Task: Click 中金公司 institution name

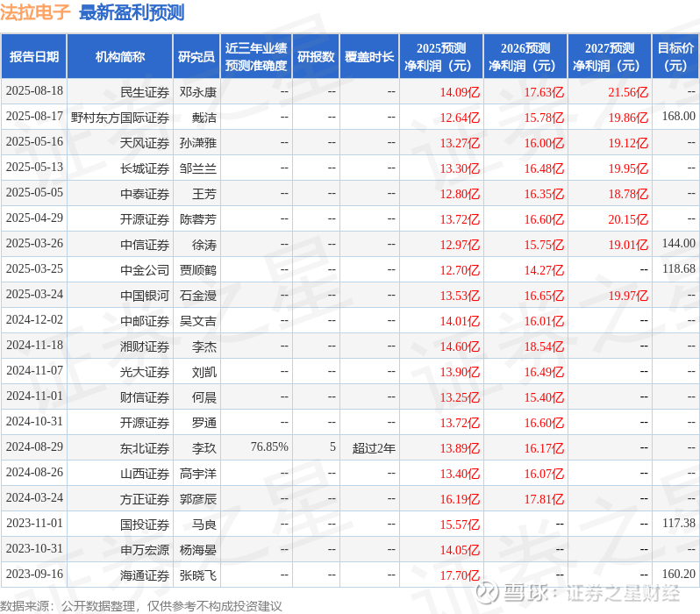Action: coord(145,271)
